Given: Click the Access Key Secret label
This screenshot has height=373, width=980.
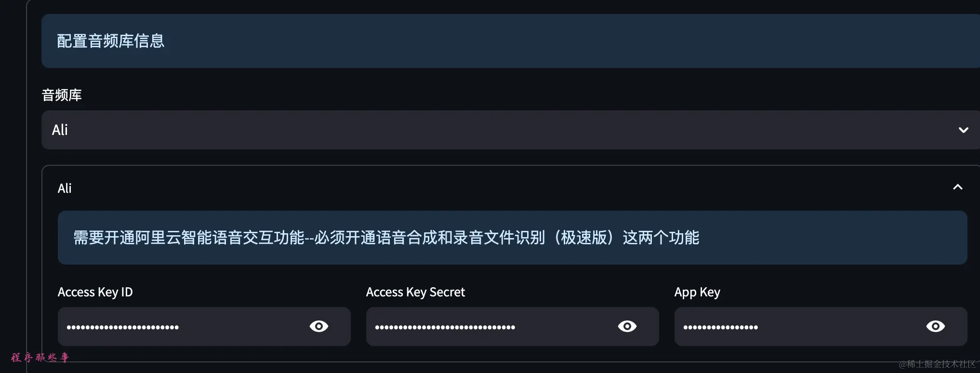Looking at the screenshot, I should [x=415, y=292].
